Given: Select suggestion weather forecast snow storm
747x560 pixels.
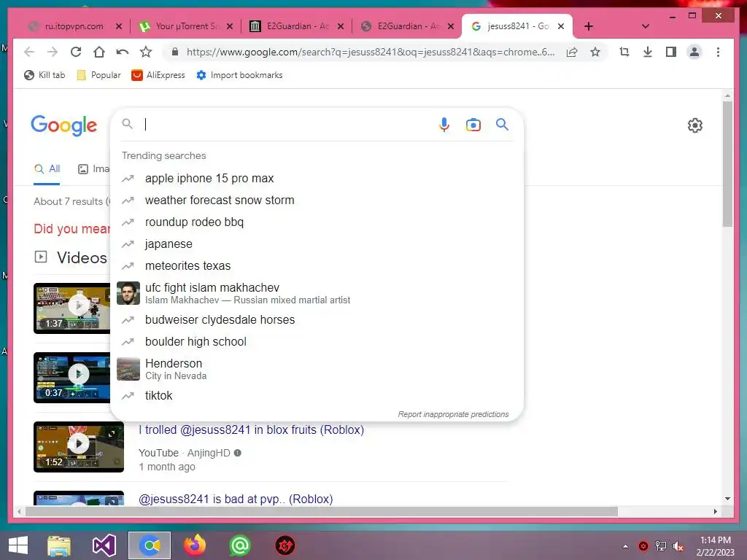Looking at the screenshot, I should click(x=317, y=201).
